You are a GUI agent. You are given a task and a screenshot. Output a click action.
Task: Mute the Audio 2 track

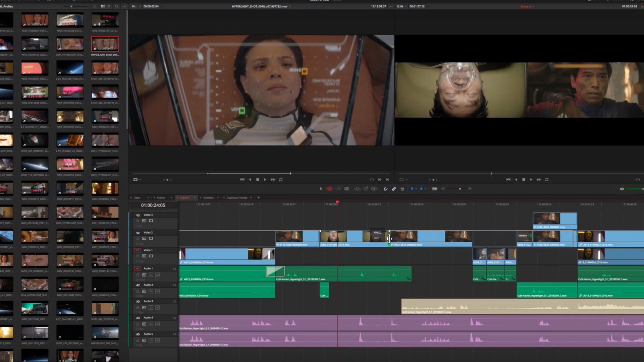coord(157,291)
